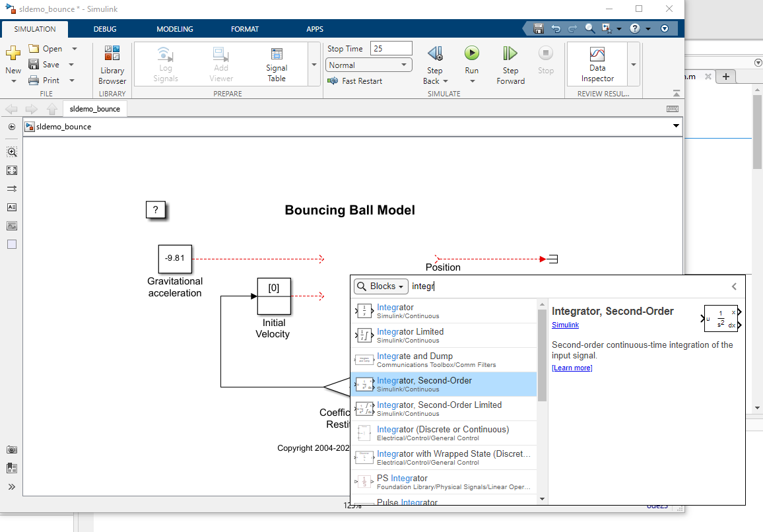
Task: Click the search results scrollbar thumb
Action: [542, 355]
